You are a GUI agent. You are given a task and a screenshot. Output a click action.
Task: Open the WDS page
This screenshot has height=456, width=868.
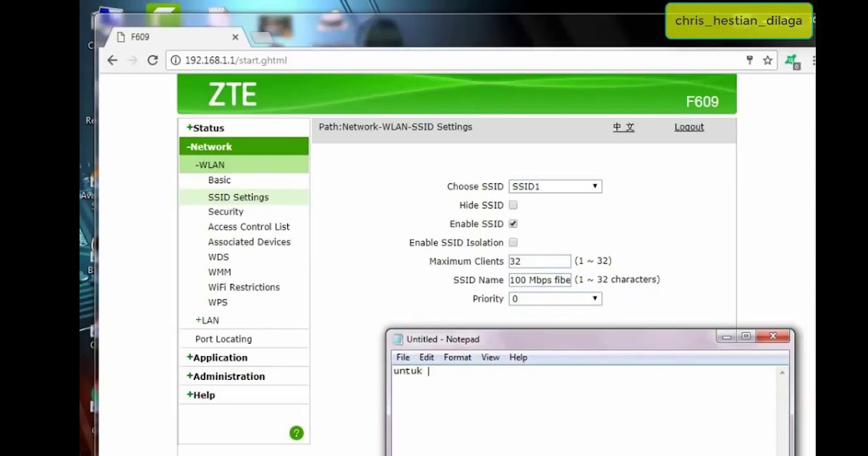point(218,257)
